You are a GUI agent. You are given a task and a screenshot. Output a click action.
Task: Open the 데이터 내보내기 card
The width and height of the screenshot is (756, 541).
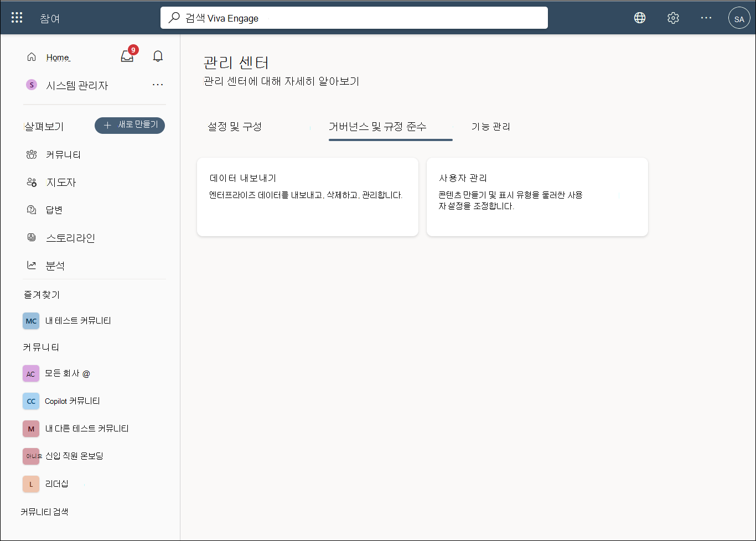coord(307,197)
